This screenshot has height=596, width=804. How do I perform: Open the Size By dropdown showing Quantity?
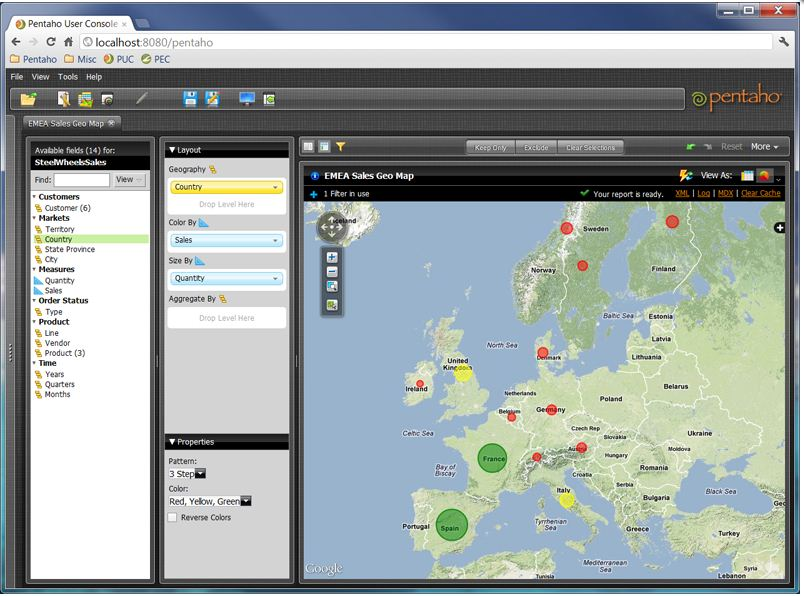click(227, 278)
